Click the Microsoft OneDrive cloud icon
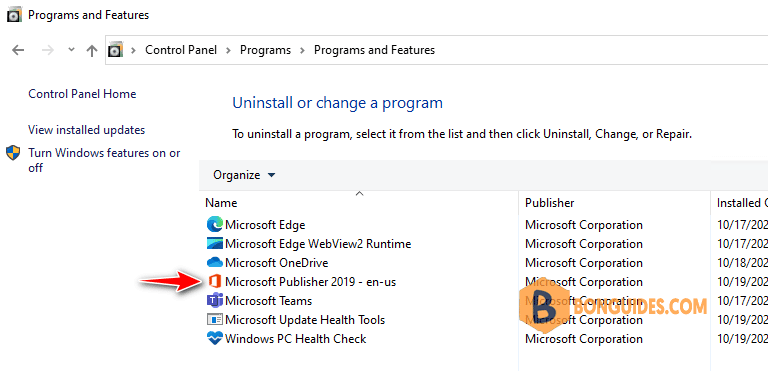Image resolution: width=768 pixels, height=371 pixels. pos(215,263)
